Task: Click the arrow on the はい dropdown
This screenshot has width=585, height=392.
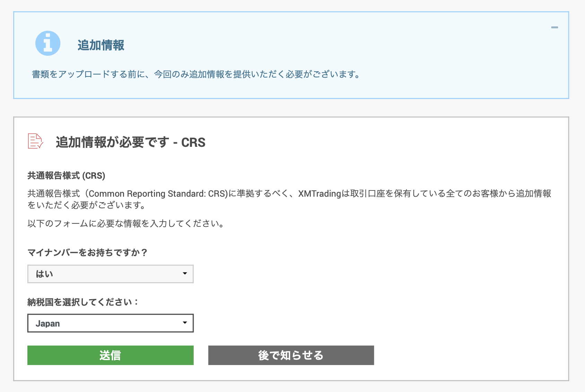Action: pos(185,274)
